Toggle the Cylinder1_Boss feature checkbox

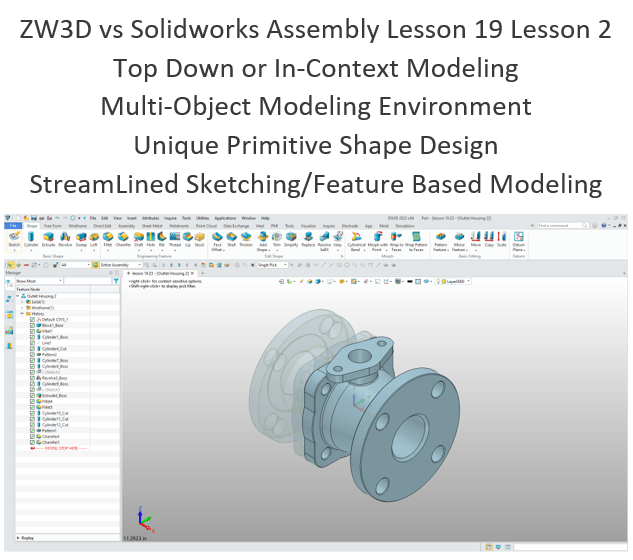point(32,337)
